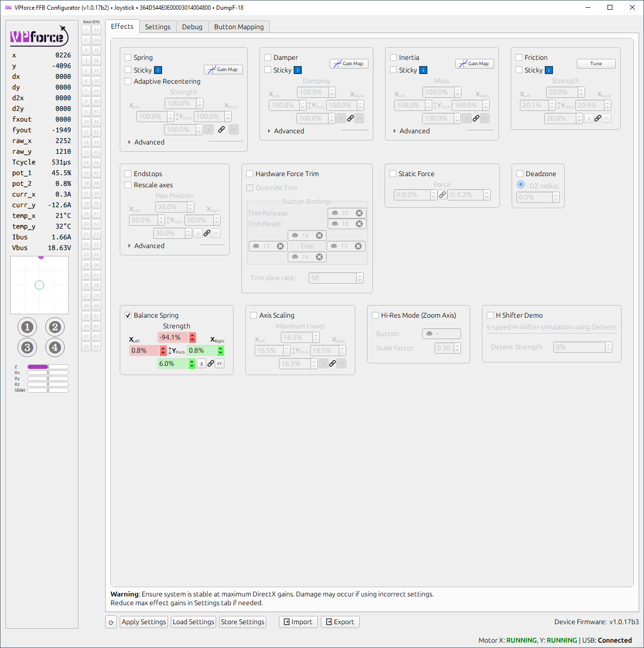Viewport: 644px width, 648px height.
Task: Click the joystick XY position display
Action: click(x=39, y=285)
